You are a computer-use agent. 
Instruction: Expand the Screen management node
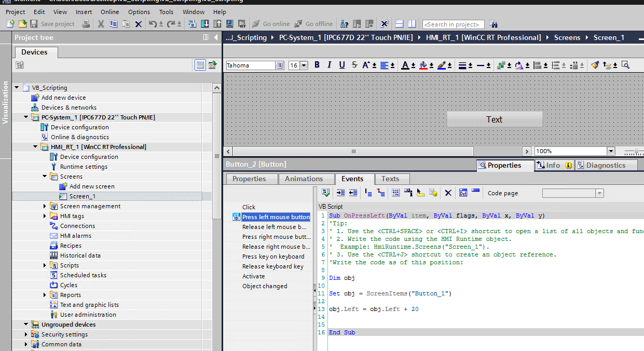point(45,206)
